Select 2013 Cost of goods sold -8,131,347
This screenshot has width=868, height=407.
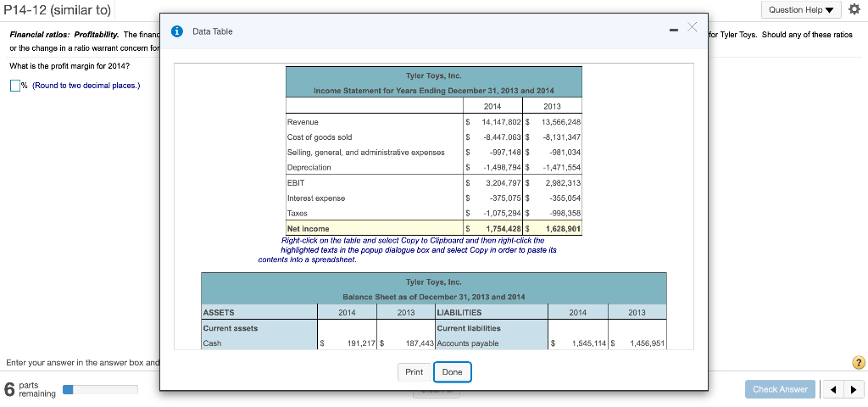click(563, 137)
